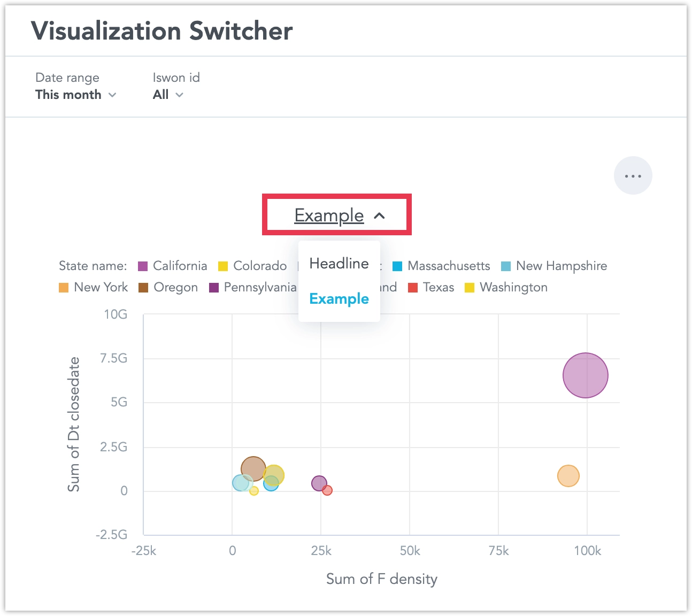Image resolution: width=692 pixels, height=616 pixels.
Task: Click the Visualization Switcher title
Action: pos(162,31)
